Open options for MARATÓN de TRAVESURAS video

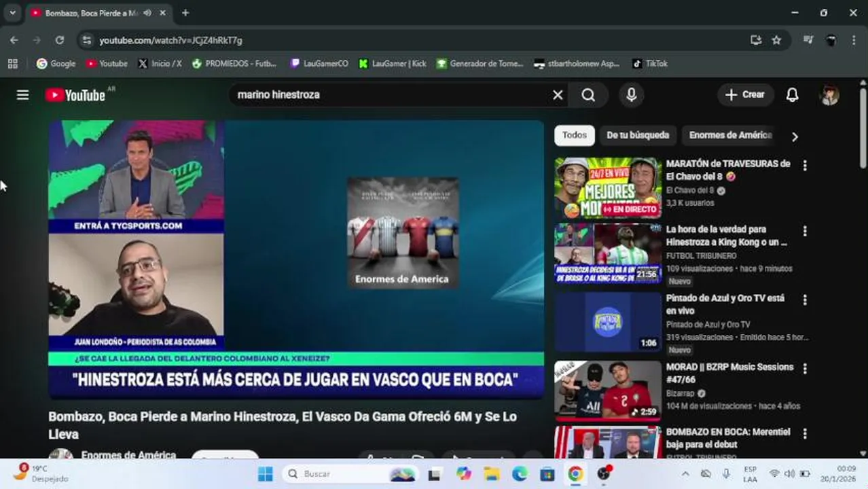click(805, 166)
